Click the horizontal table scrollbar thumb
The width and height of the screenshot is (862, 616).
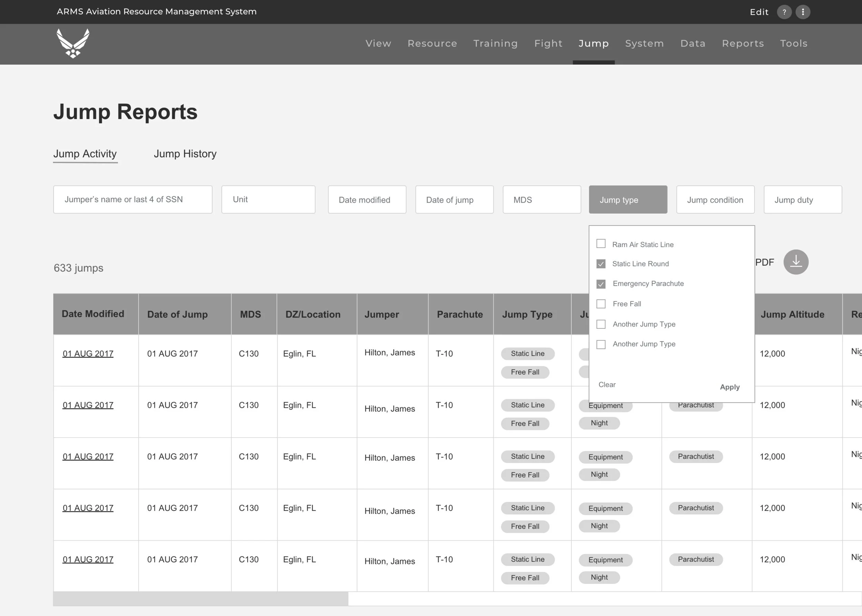click(200, 598)
